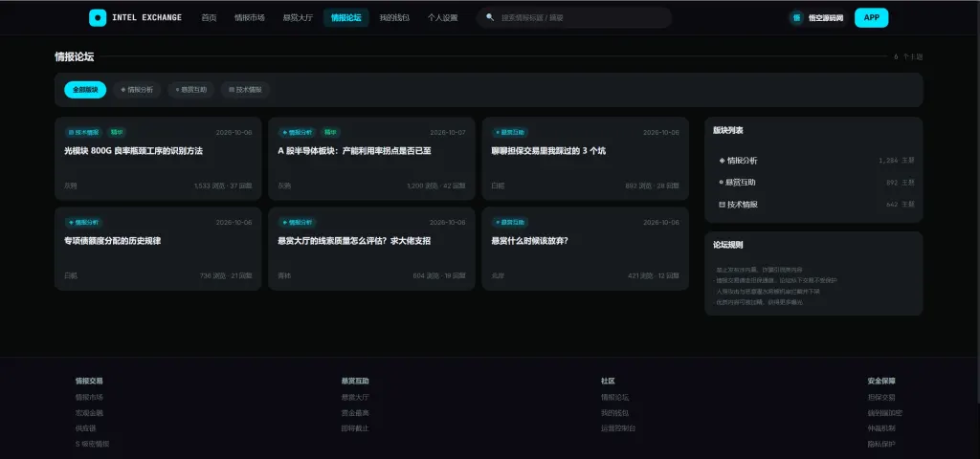Viewport: 980px width, 459px height.
Task: Click the INTEL EXCHANGE logo icon
Action: [98, 17]
